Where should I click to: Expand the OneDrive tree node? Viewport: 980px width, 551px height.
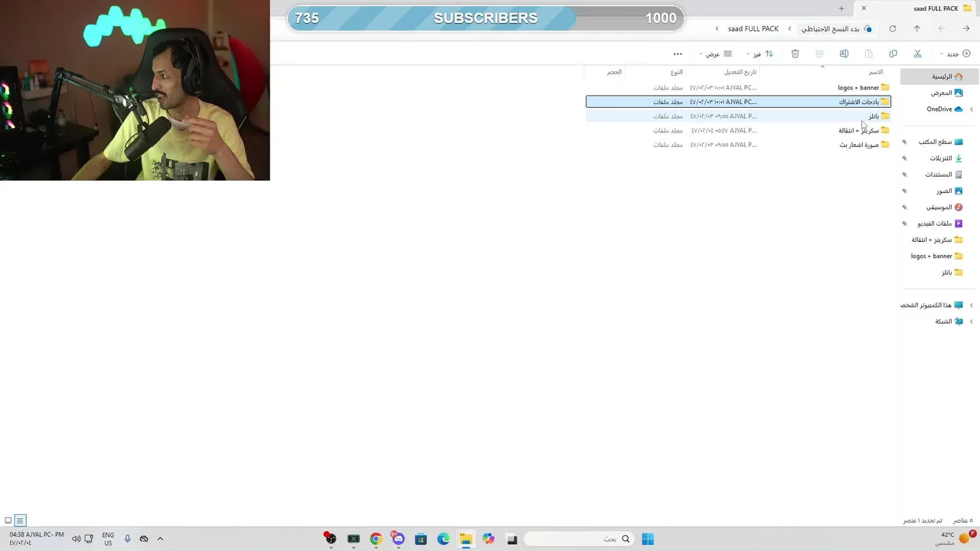pyautogui.click(x=972, y=109)
